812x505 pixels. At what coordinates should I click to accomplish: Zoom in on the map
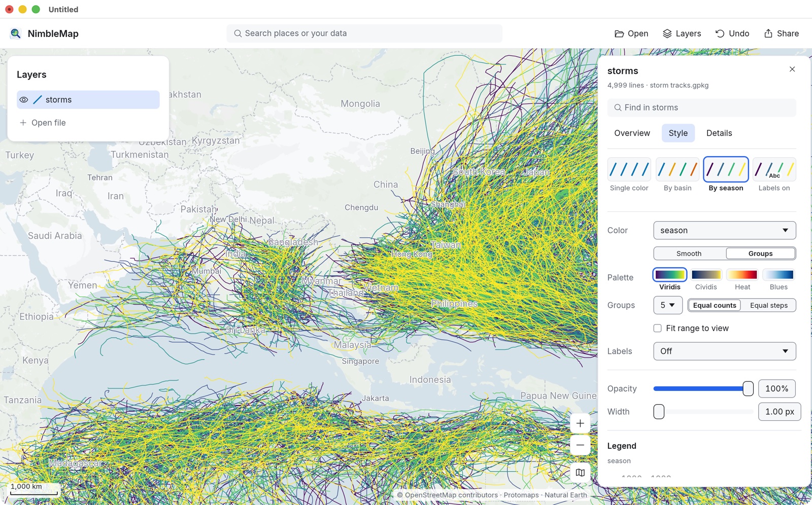pos(580,423)
